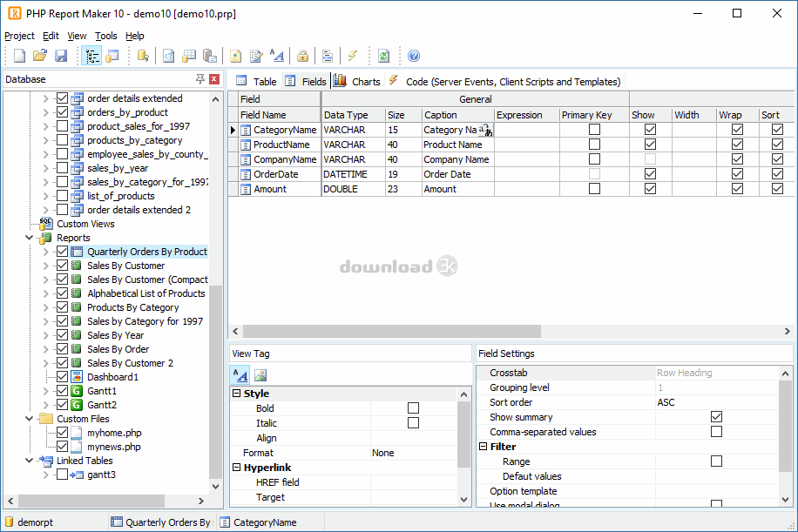Click the HTML settings page toolbar icon
The width and height of the screenshot is (798, 532).
pyautogui.click(x=235, y=56)
